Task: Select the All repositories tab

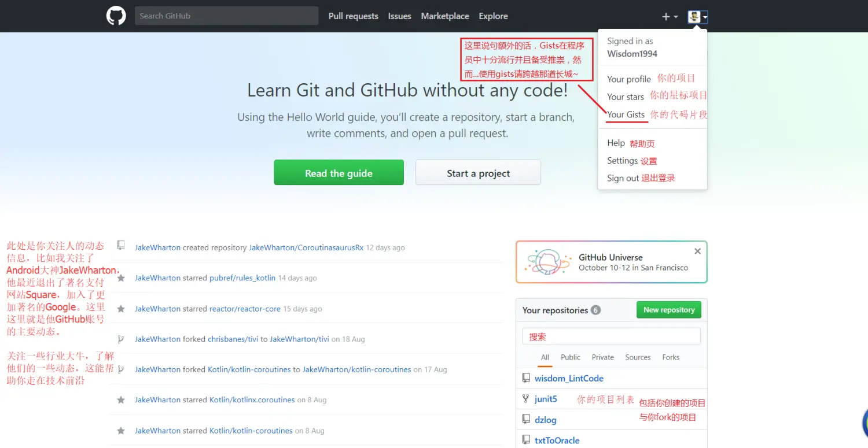Action: [545, 357]
